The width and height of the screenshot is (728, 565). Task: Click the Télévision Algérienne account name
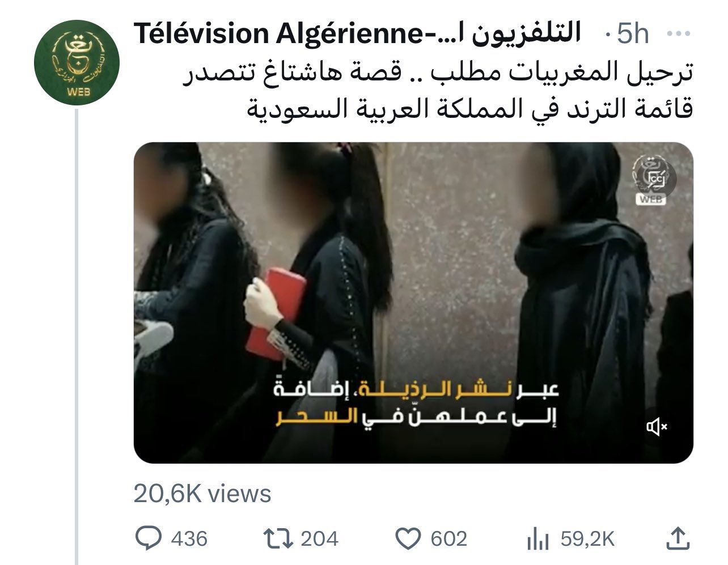click(x=357, y=33)
